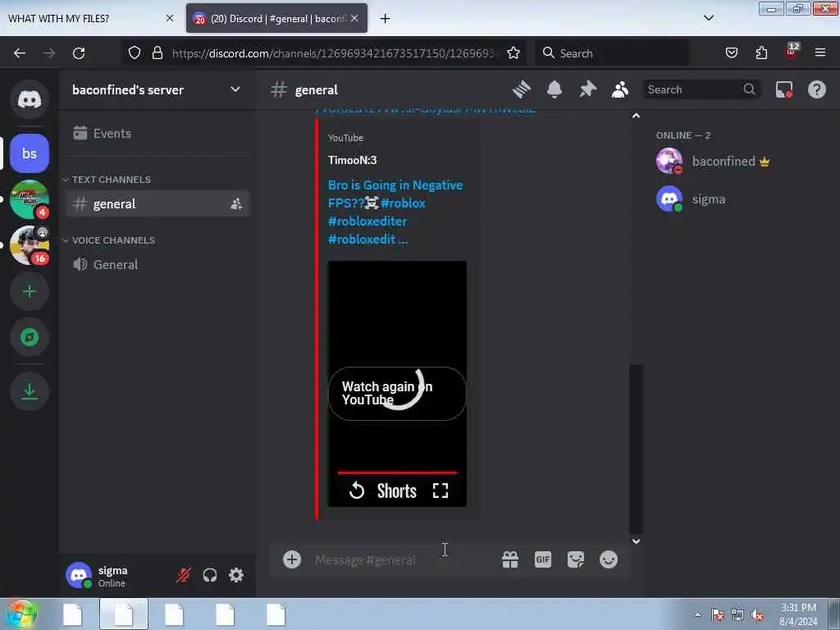Close the Discord browser tab

click(354, 18)
